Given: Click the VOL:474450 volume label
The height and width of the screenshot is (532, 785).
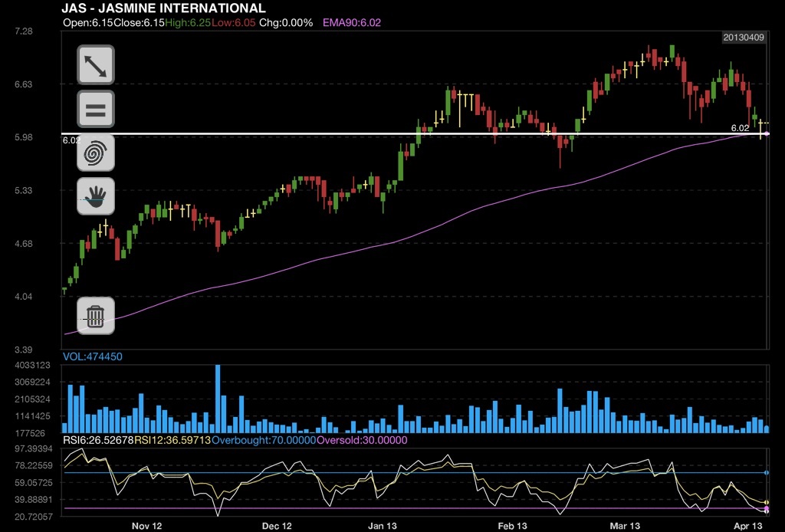Looking at the screenshot, I should 93,356.
